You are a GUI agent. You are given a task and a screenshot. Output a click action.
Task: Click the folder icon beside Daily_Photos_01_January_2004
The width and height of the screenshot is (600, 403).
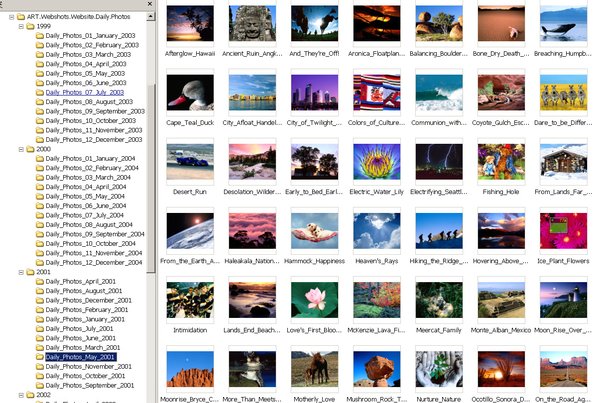pyautogui.click(x=38, y=158)
